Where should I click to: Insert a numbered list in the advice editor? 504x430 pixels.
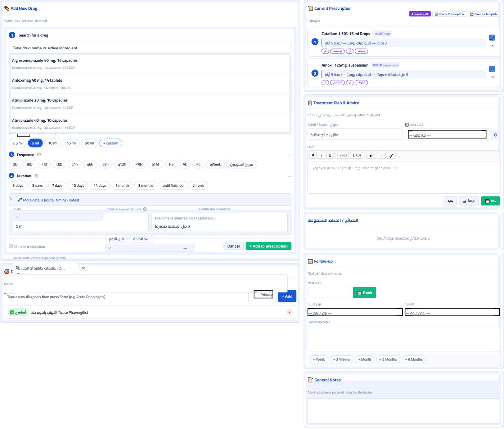(x=357, y=155)
